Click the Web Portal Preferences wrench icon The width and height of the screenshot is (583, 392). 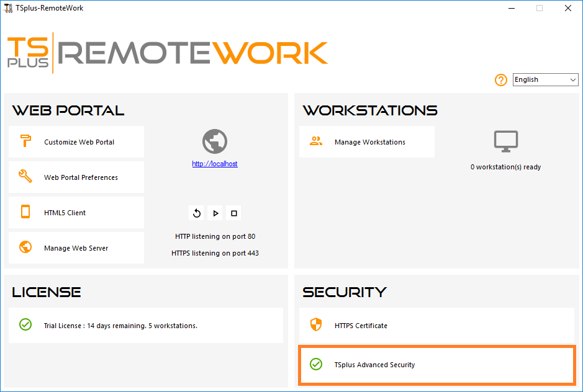click(x=25, y=177)
